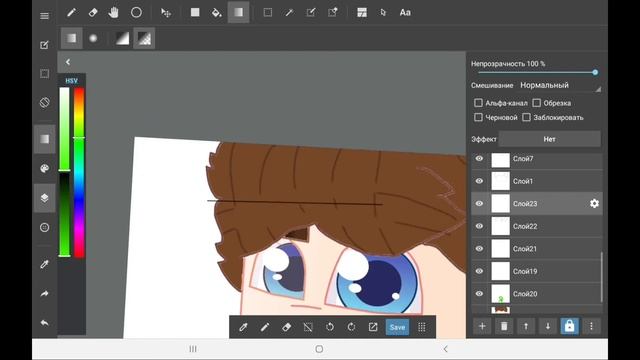Move layer down with down arrow
This screenshot has width=640, height=360.
[x=548, y=326]
